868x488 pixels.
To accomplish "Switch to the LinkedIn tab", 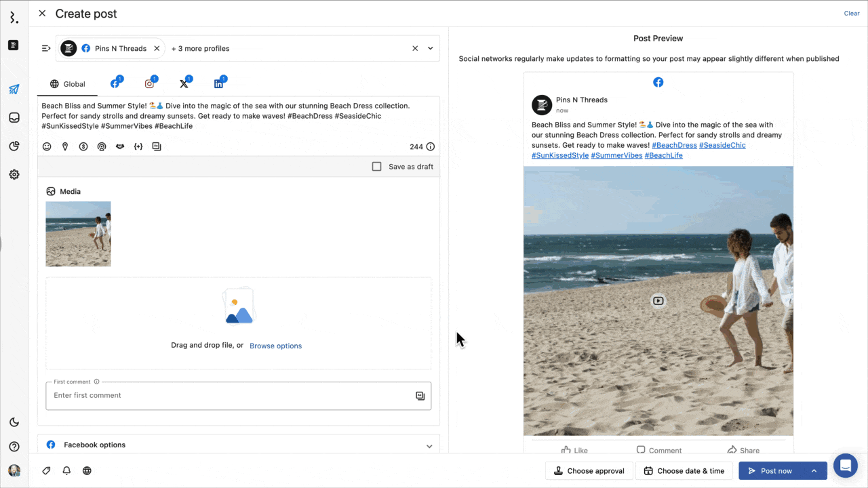I will tap(218, 84).
